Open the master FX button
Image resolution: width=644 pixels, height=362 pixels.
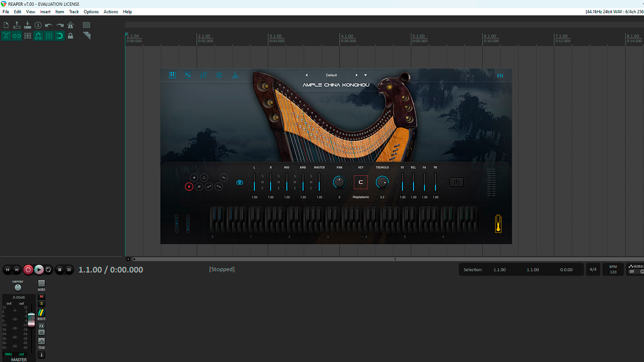pyautogui.click(x=41, y=326)
